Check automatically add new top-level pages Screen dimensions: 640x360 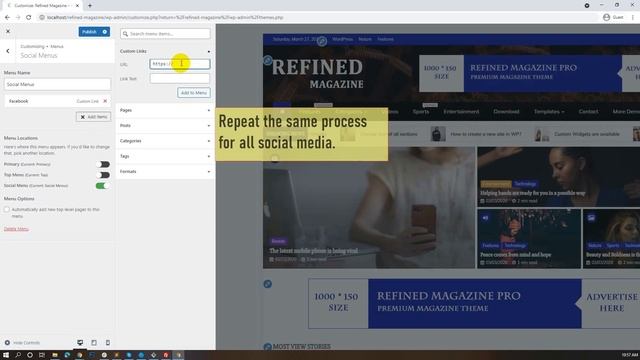(7, 209)
